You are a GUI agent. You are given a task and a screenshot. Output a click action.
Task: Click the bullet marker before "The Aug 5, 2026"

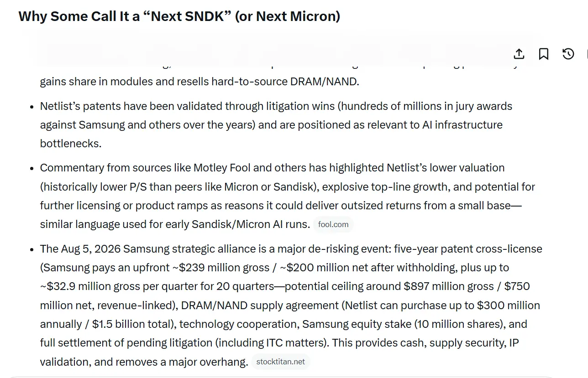click(x=31, y=249)
